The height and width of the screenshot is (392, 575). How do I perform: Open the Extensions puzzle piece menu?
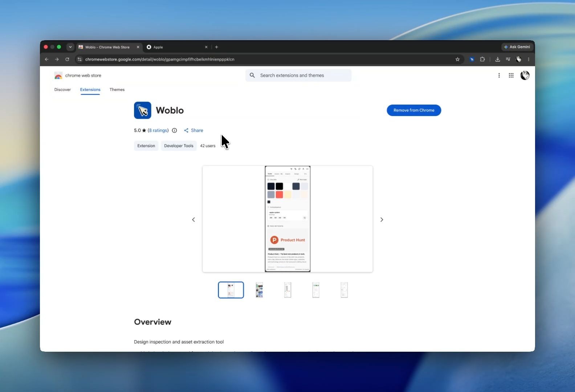coord(482,59)
